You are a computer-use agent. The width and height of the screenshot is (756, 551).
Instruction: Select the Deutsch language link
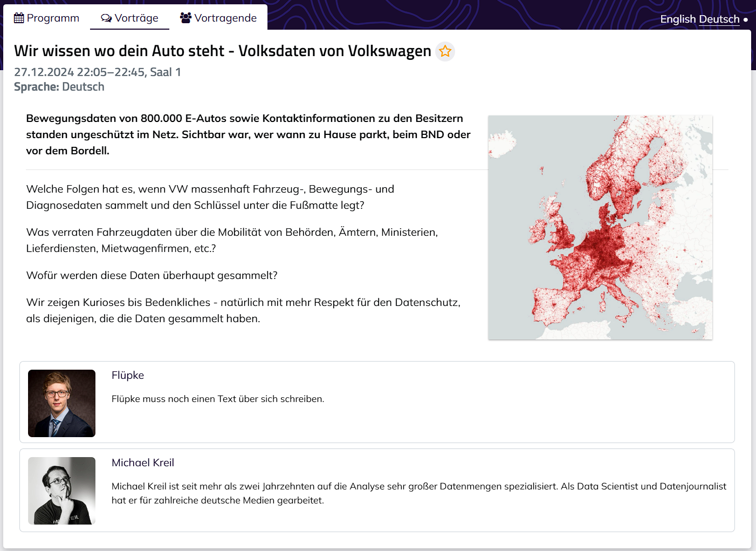(x=719, y=19)
